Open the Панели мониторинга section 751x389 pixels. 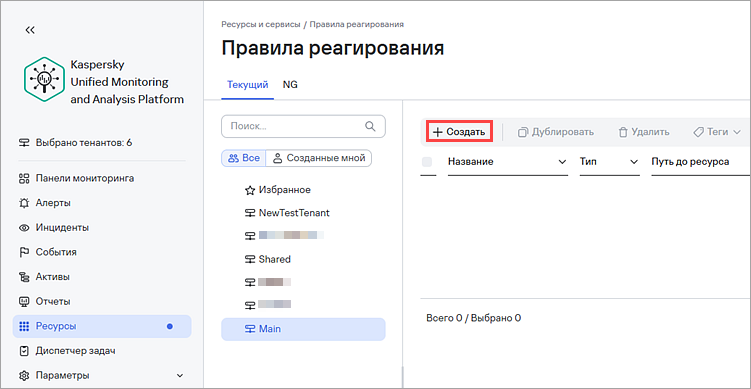(84, 179)
